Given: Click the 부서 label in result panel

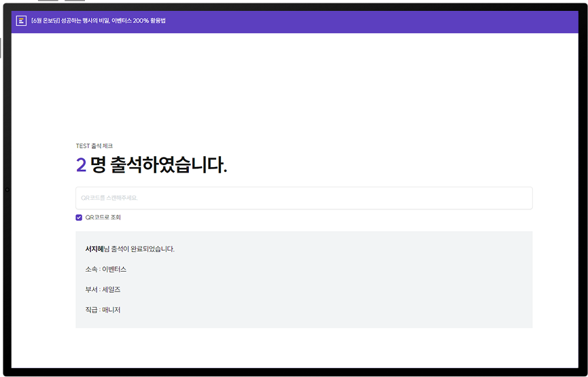Looking at the screenshot, I should pos(91,290).
